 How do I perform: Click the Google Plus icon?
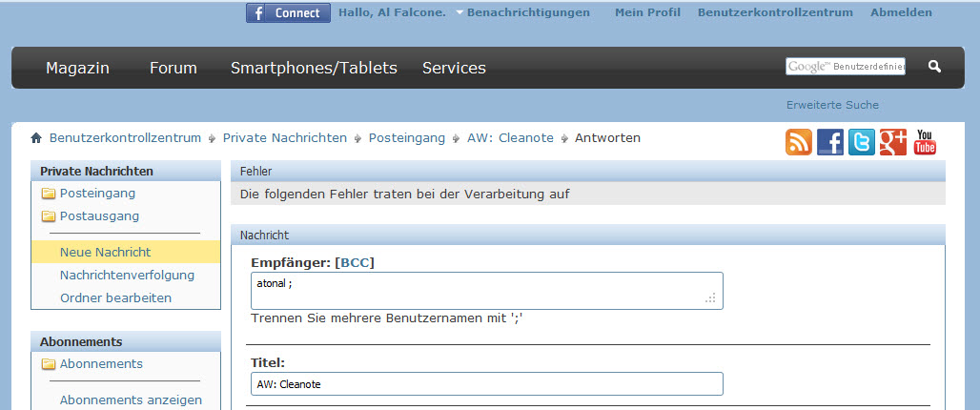(x=893, y=142)
